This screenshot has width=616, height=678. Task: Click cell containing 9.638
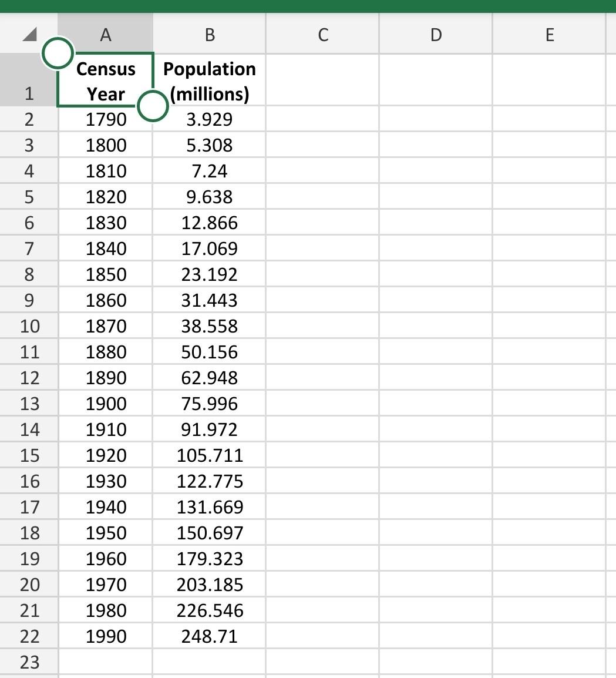[x=209, y=197]
